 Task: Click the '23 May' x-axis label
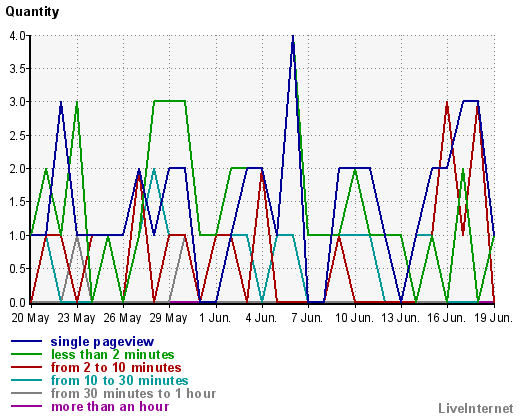pyautogui.click(x=76, y=318)
